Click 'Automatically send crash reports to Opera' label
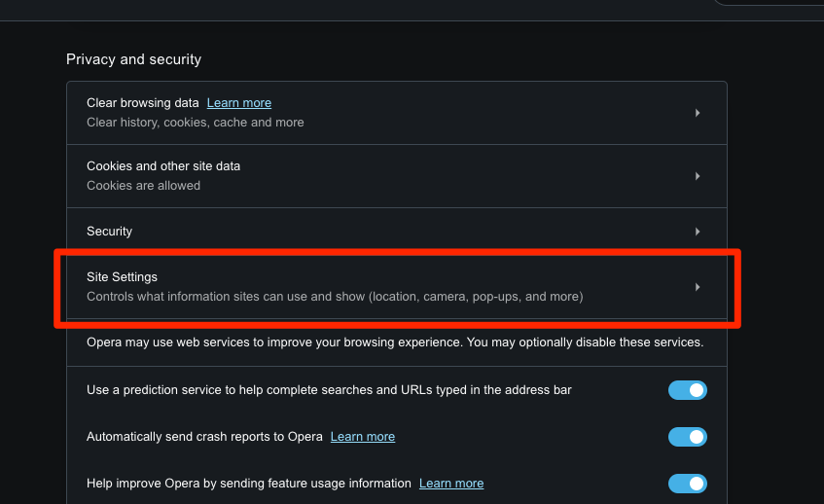The image size is (824, 504). (x=204, y=437)
